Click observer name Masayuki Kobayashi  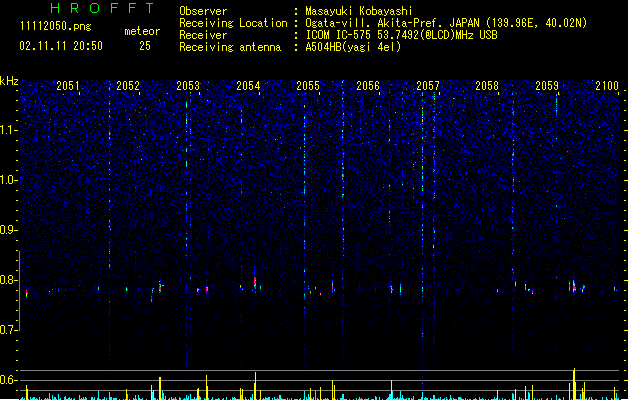click(359, 11)
